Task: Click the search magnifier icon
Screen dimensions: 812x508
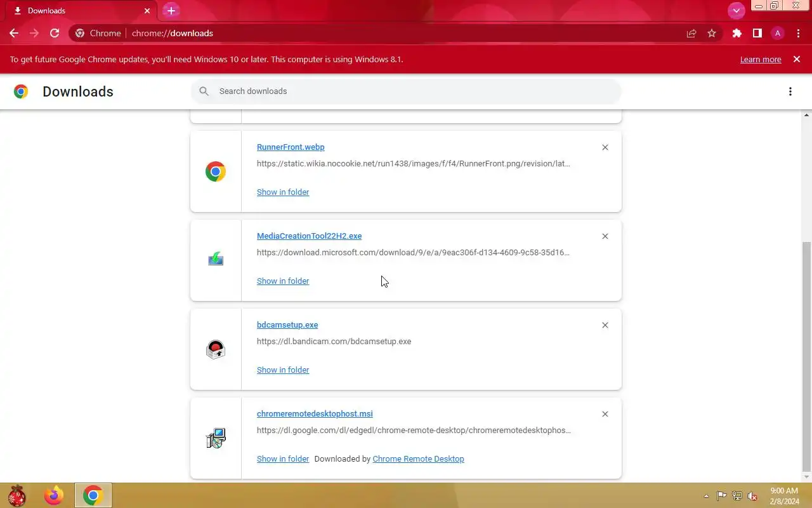Action: tap(204, 91)
